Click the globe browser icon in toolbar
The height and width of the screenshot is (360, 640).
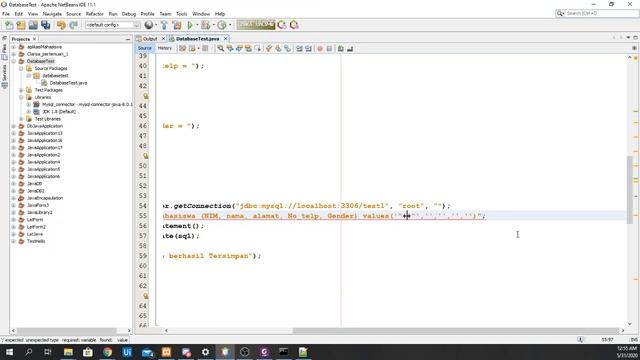pyautogui.click(x=149, y=25)
